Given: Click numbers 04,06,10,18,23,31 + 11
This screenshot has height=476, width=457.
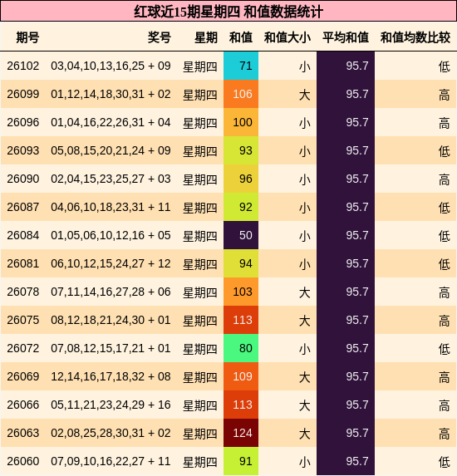Looking at the screenshot, I should coord(111,207).
